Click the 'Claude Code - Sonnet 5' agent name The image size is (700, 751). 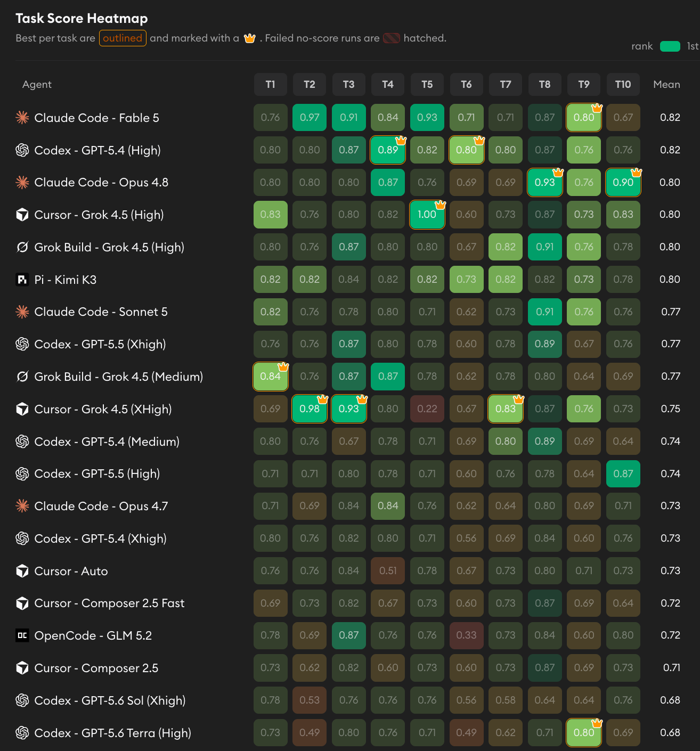coord(101,312)
